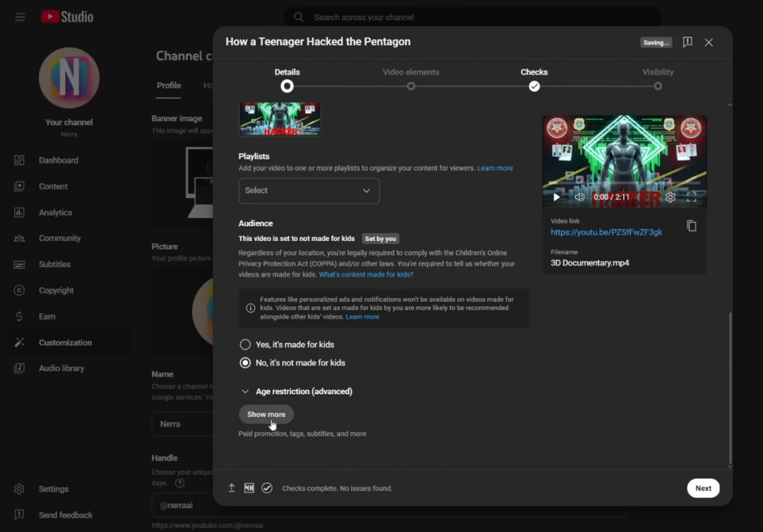Open the preview player settings gear
Image resolution: width=763 pixels, height=532 pixels.
click(x=670, y=197)
